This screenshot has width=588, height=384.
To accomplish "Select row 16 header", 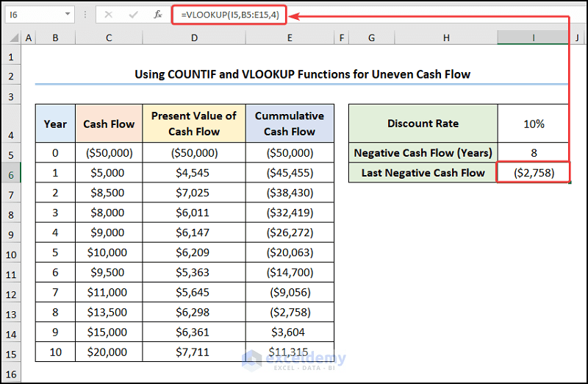I will pyautogui.click(x=11, y=372).
